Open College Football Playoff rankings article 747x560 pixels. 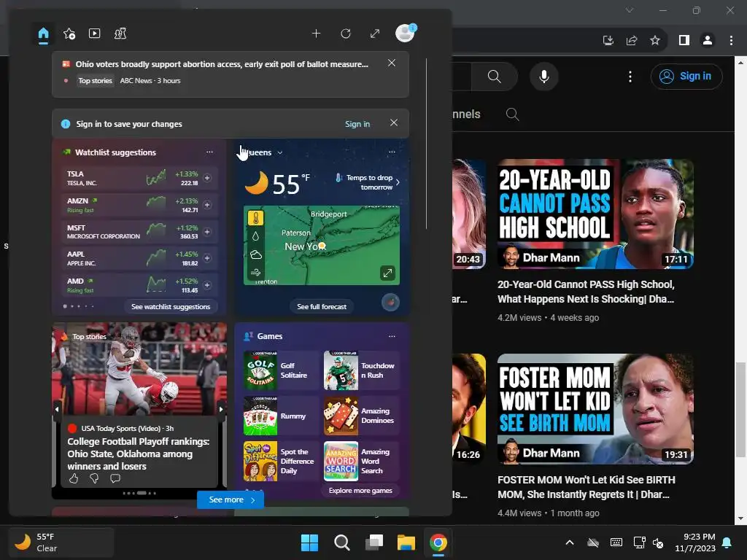click(138, 454)
